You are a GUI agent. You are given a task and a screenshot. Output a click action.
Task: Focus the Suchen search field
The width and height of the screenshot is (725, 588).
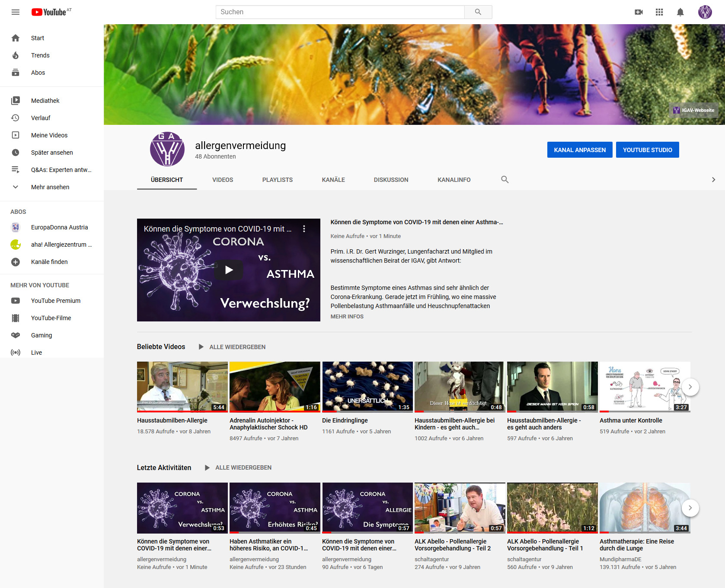pyautogui.click(x=340, y=12)
